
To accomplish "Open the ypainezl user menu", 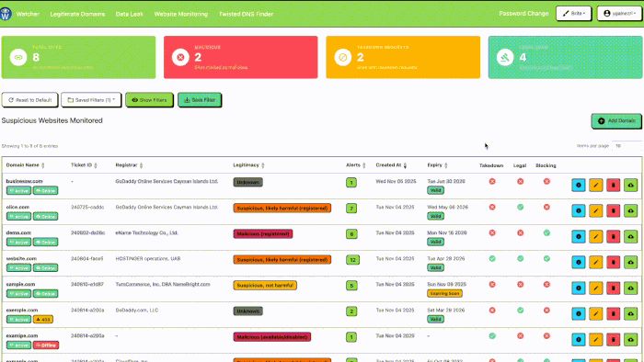I will pyautogui.click(x=619, y=14).
